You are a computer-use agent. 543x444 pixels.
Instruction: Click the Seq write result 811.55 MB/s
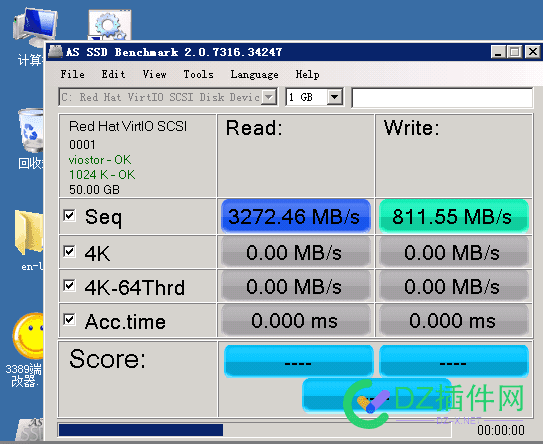pos(454,216)
